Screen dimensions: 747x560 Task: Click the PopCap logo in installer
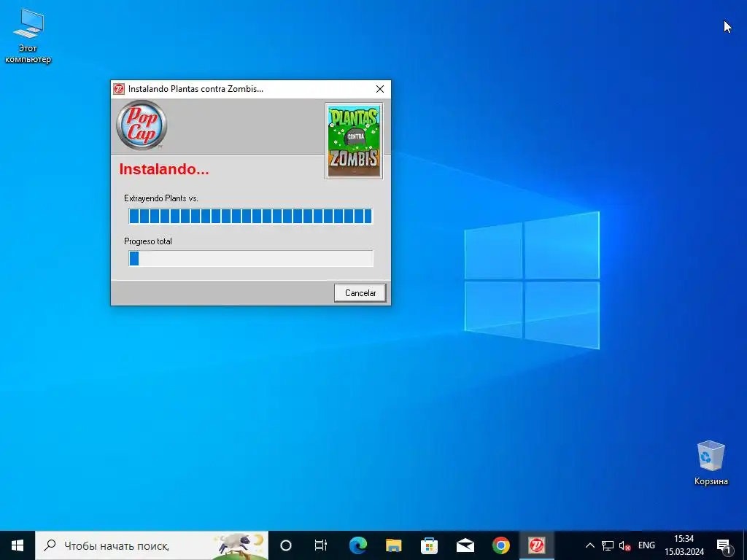pyautogui.click(x=142, y=125)
